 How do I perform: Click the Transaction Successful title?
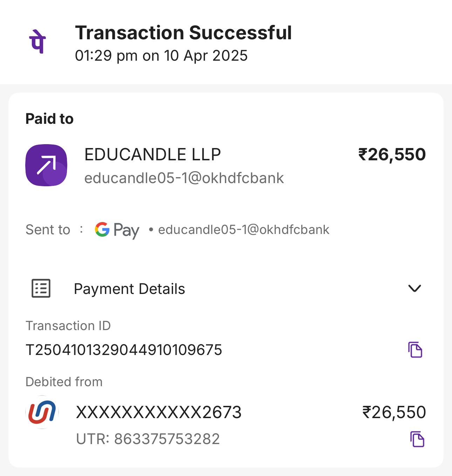pos(183,33)
